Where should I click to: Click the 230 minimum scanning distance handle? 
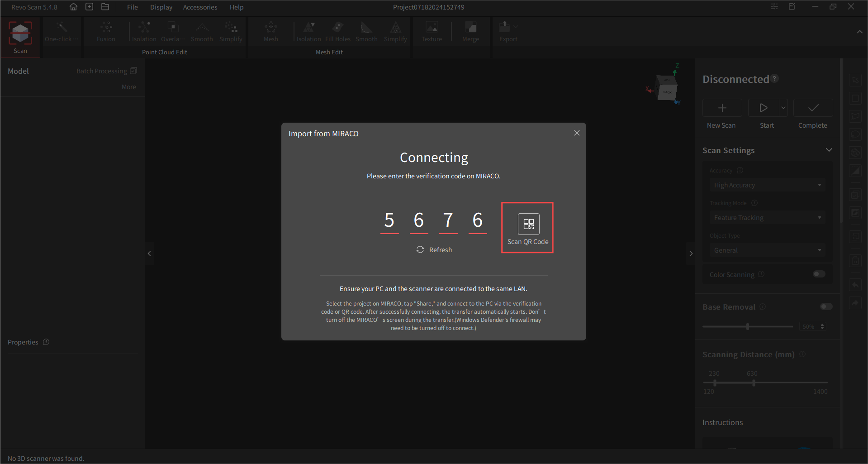click(x=715, y=383)
